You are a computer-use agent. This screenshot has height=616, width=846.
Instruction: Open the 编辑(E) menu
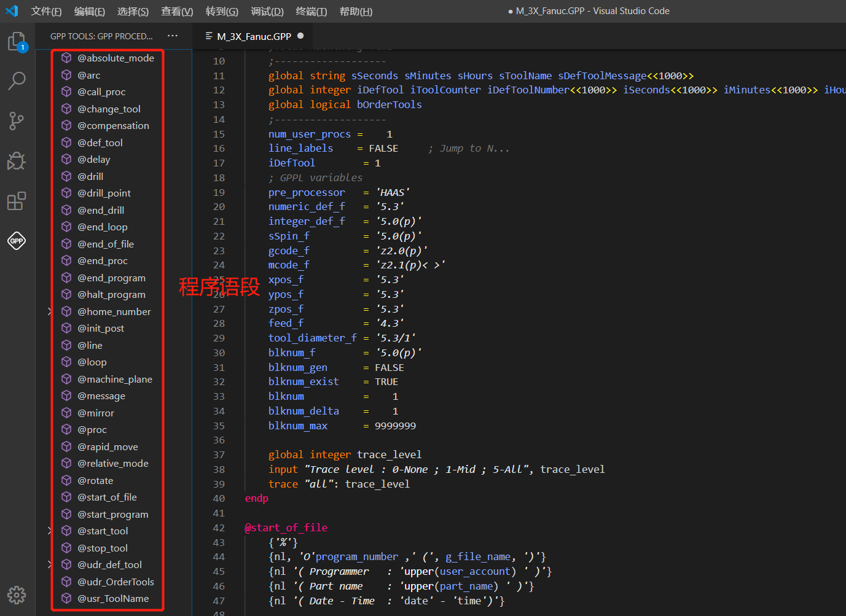pos(90,11)
